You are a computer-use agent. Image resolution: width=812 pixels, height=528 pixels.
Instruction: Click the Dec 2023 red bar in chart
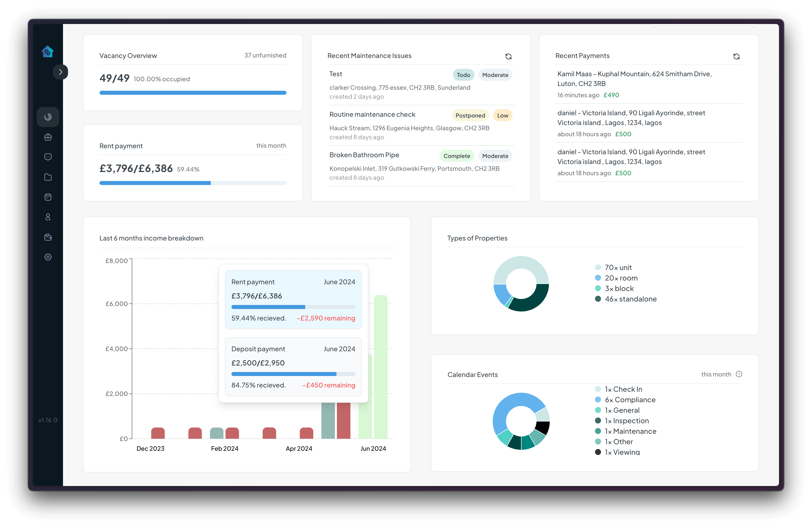(x=158, y=433)
